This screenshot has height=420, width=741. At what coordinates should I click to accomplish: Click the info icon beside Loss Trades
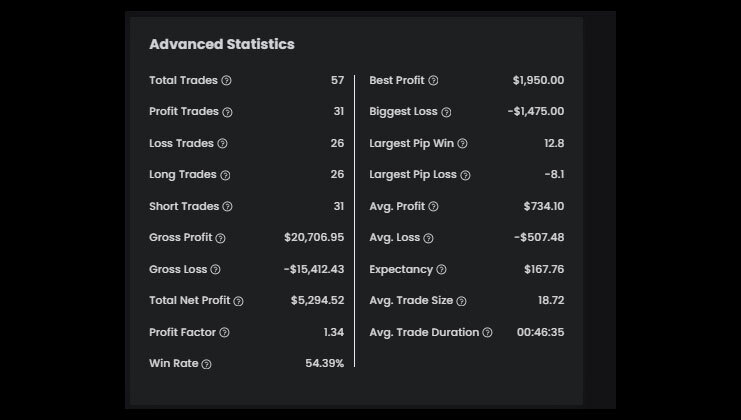(x=222, y=144)
